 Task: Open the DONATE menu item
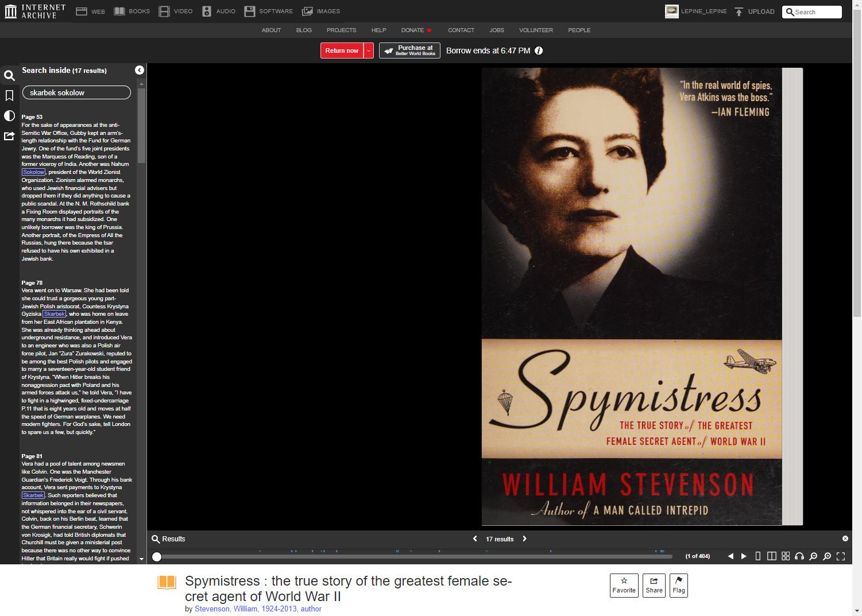(416, 30)
